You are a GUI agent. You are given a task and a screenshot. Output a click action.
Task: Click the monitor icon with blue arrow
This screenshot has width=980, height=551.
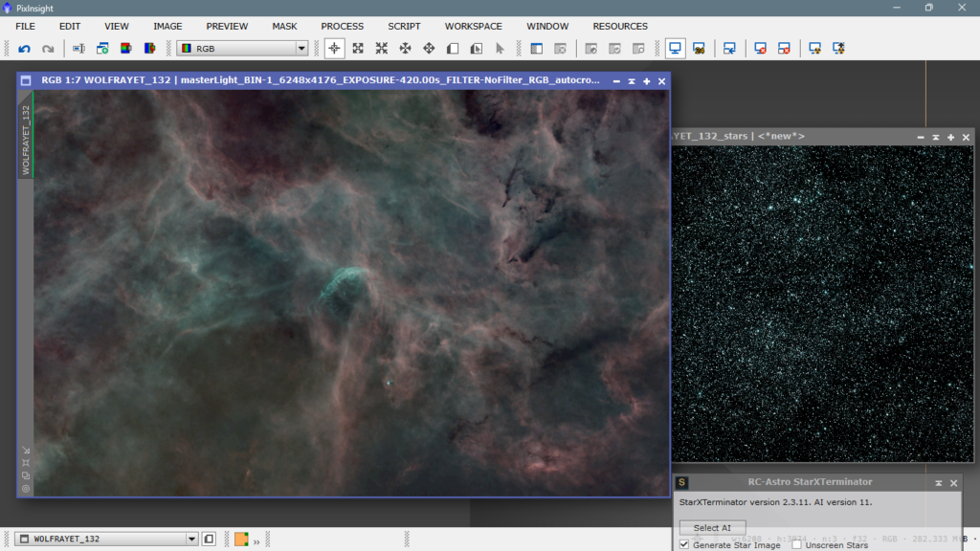pyautogui.click(x=729, y=48)
